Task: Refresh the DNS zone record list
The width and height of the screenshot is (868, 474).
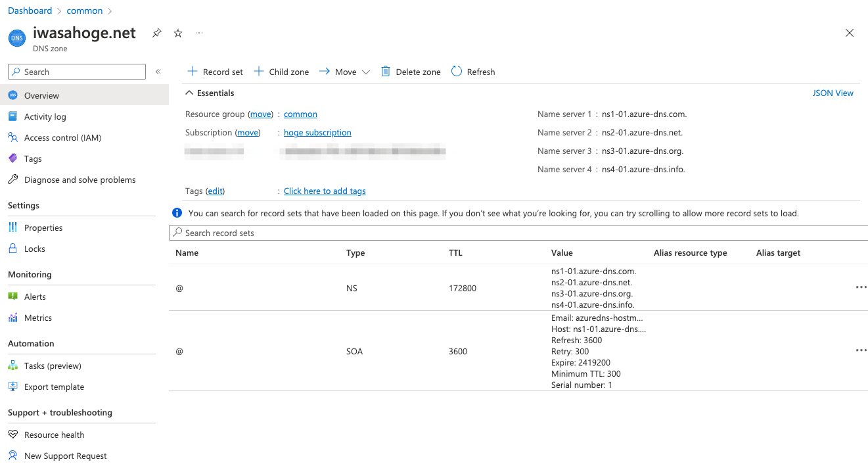Action: click(x=472, y=71)
